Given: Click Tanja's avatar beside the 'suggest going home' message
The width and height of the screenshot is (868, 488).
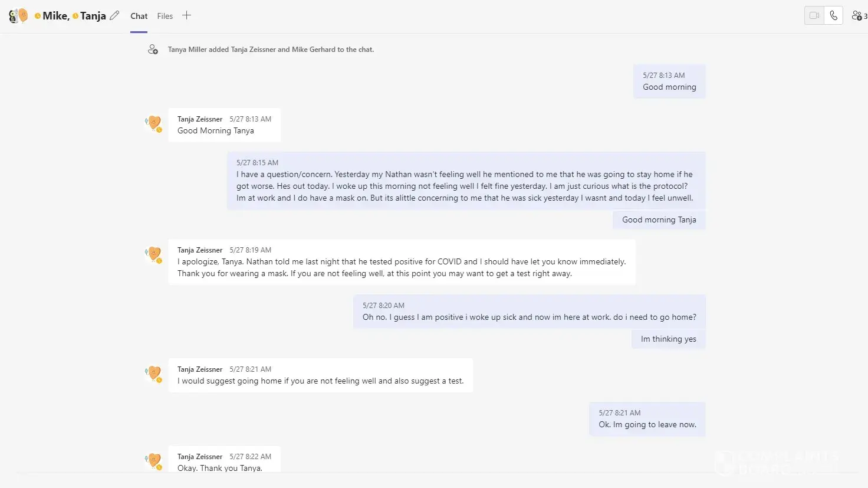Looking at the screenshot, I should [x=154, y=373].
